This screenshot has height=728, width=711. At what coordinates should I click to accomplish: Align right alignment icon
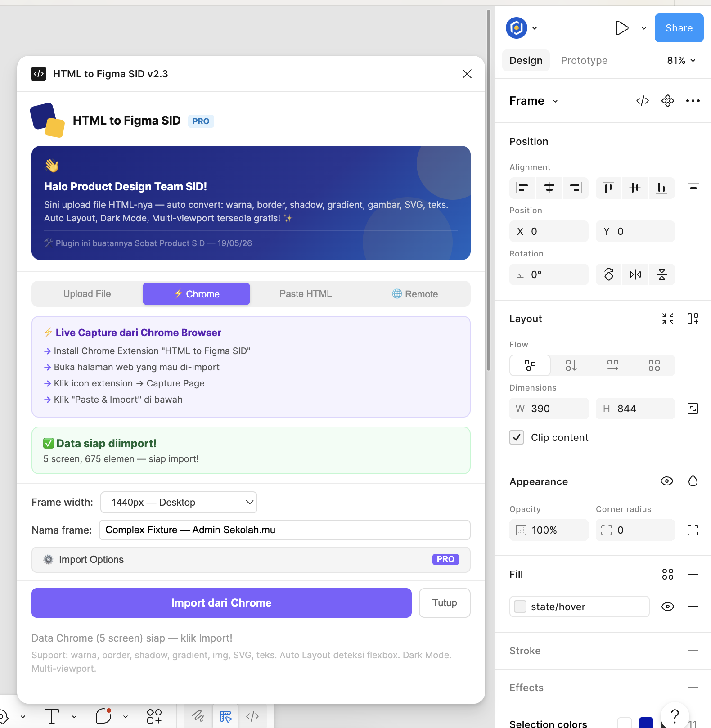coord(576,188)
